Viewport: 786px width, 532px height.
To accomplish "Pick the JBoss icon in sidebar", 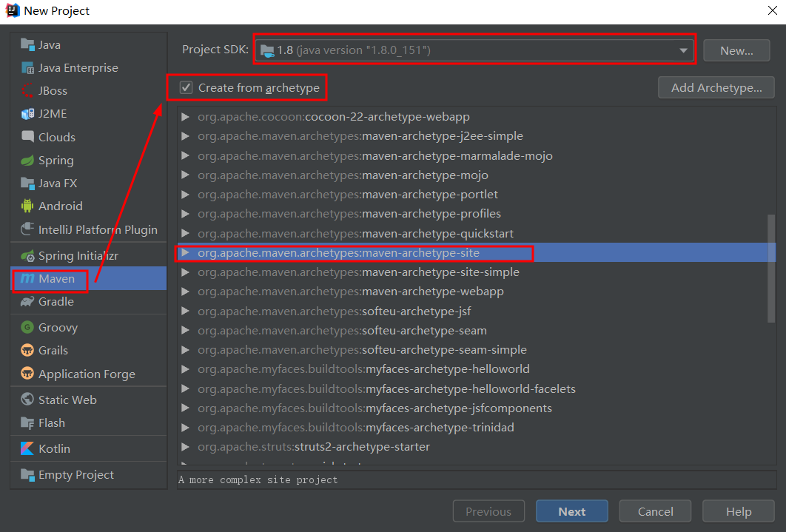I will [x=27, y=91].
